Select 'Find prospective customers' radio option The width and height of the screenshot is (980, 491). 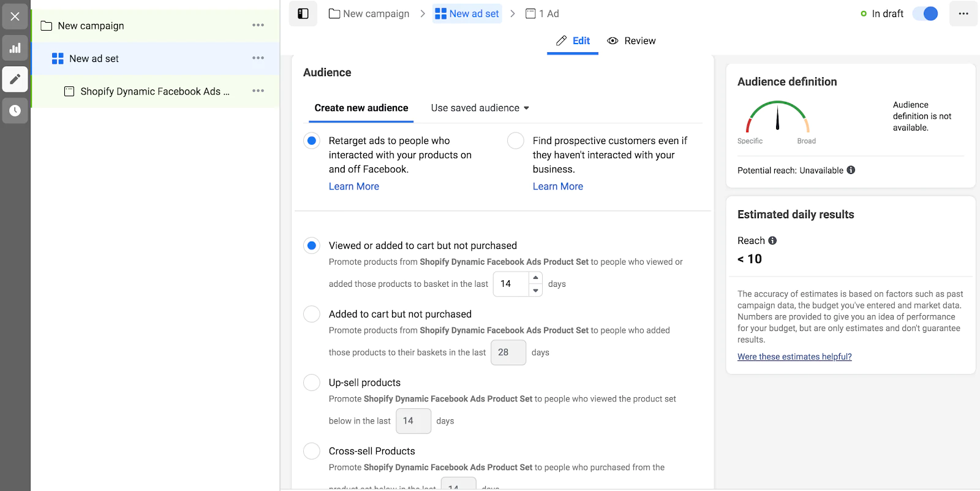(516, 141)
